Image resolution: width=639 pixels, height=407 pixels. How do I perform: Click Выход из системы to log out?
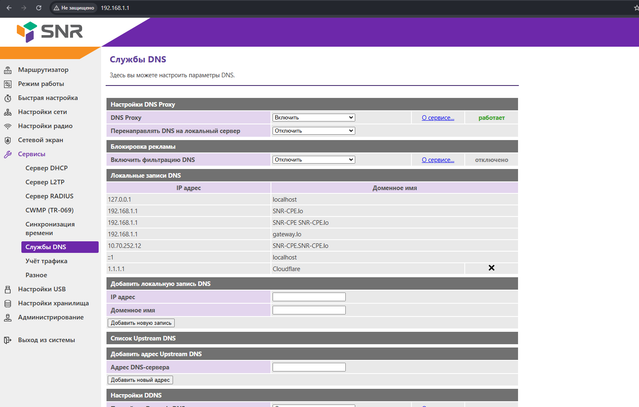(x=46, y=340)
